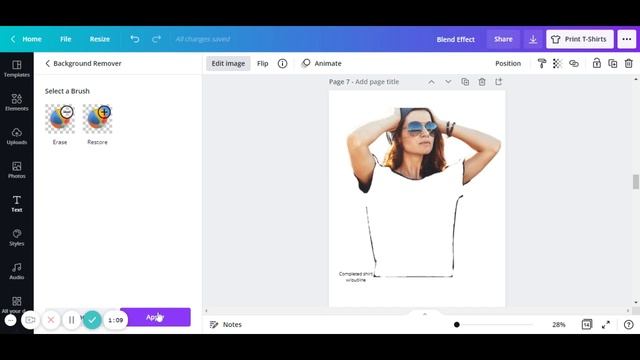The image size is (640, 360).
Task: Click the recording timer 1:09
Action: [x=116, y=320]
